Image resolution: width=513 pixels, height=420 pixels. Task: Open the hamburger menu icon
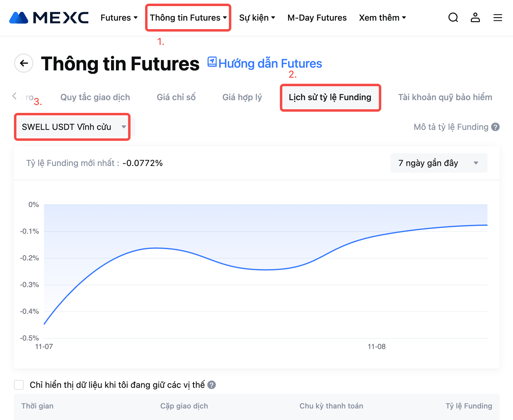click(498, 18)
